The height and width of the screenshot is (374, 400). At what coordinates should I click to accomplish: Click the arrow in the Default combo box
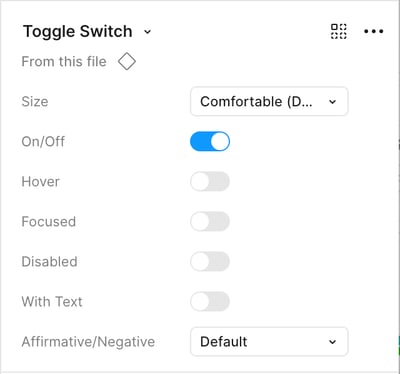click(332, 342)
